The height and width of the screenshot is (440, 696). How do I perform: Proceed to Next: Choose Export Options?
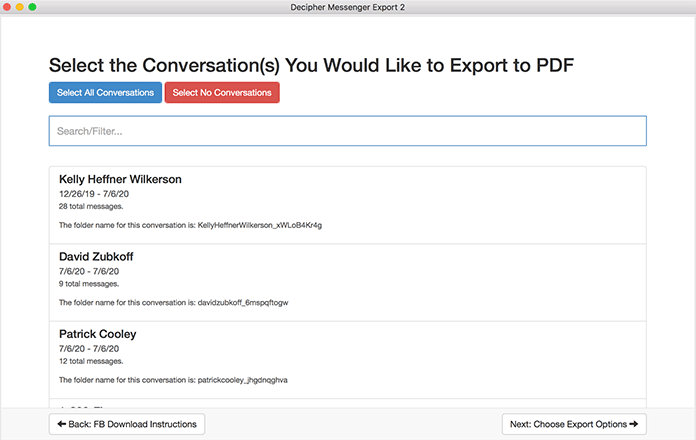click(x=574, y=424)
